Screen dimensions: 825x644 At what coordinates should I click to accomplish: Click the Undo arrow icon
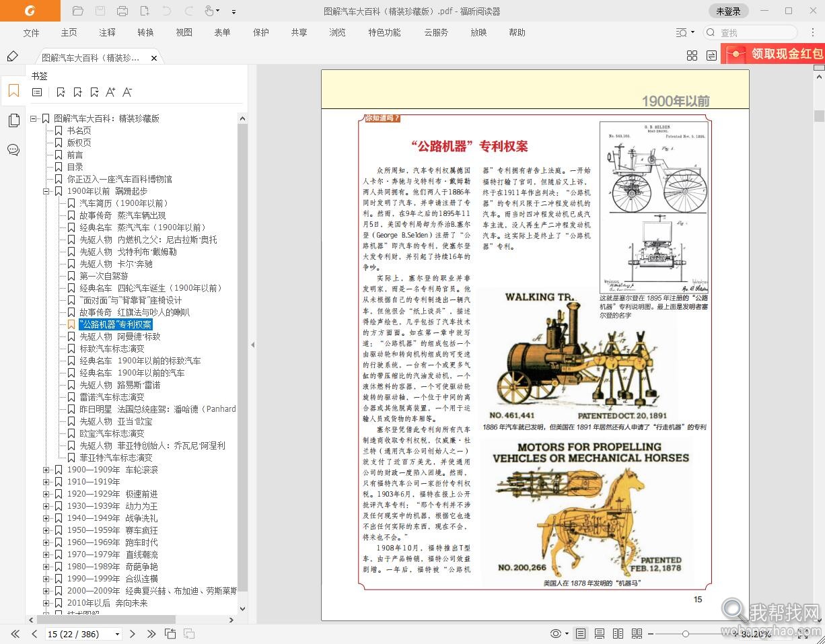[x=167, y=11]
